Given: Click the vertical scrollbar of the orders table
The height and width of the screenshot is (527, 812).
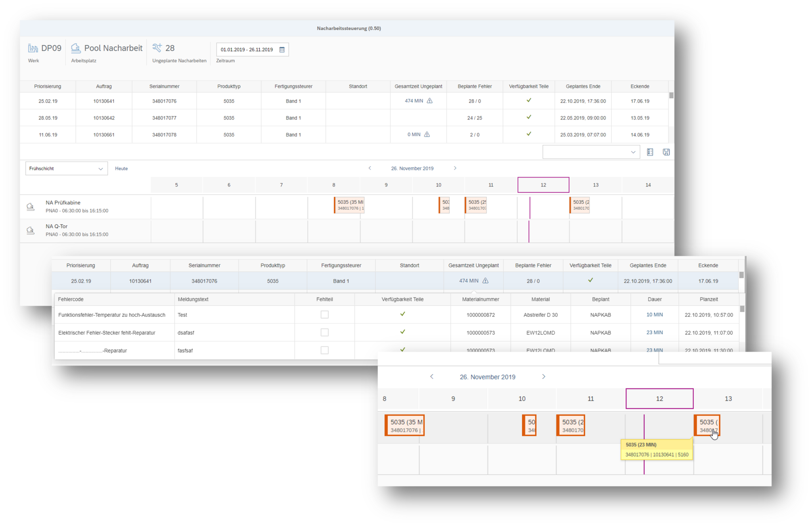Looking at the screenshot, I should click(x=671, y=95).
